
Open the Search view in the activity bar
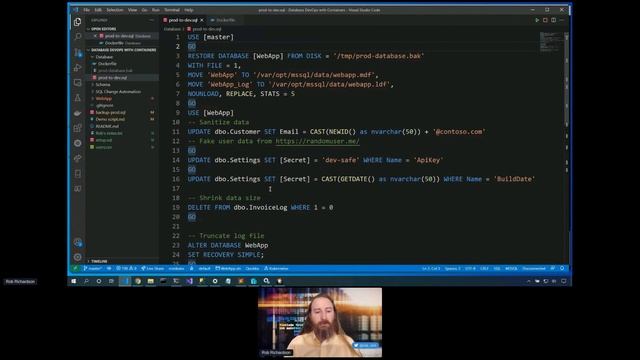coord(78,37)
